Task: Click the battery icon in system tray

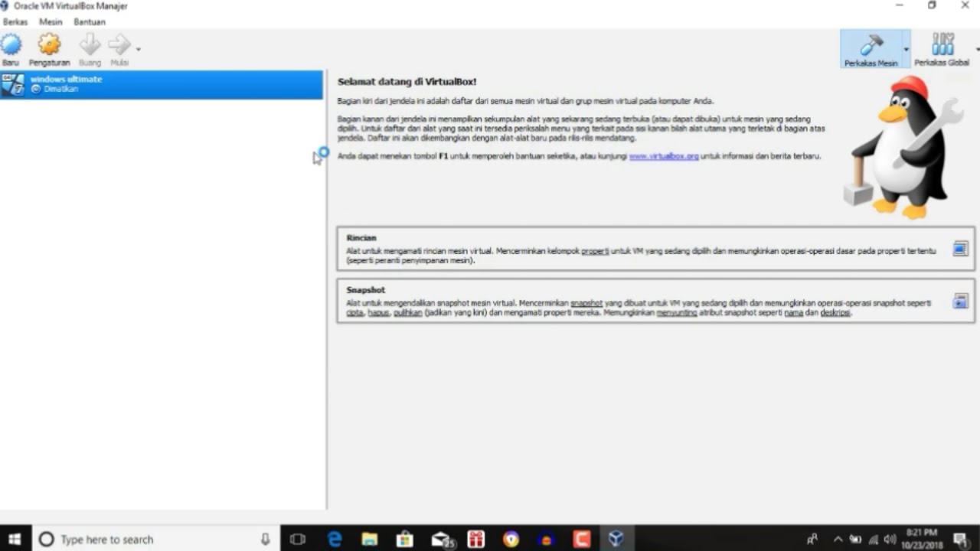Action: point(855,539)
